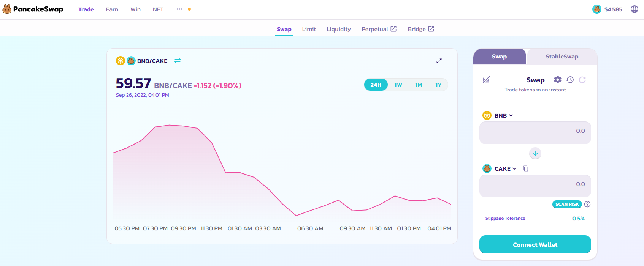Click the CAKE amount input field
Screen dimensions: 644x266
tap(535, 186)
